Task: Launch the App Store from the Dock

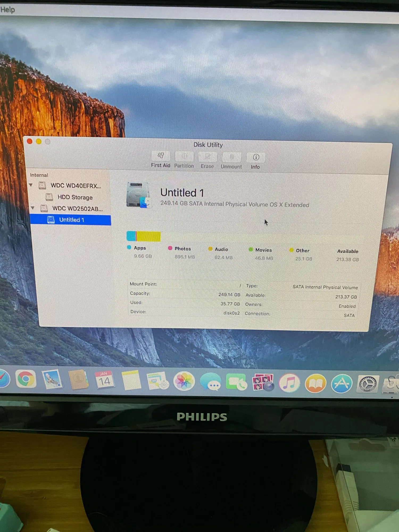Action: (342, 384)
